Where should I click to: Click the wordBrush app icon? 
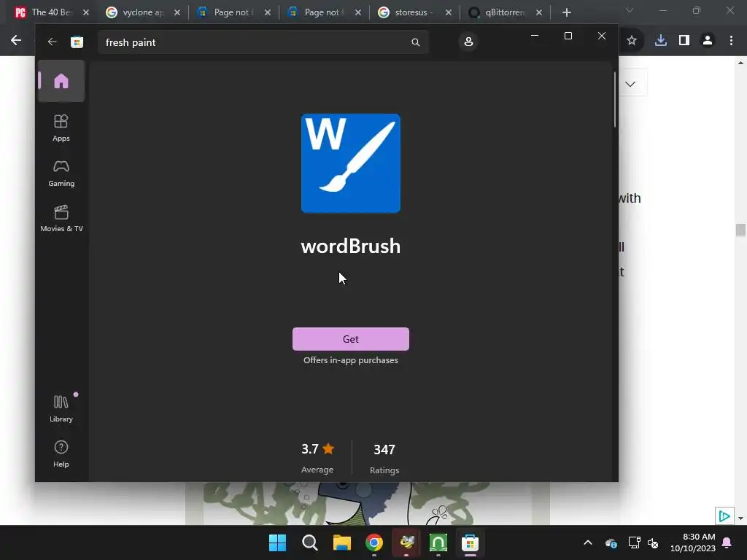[351, 163]
